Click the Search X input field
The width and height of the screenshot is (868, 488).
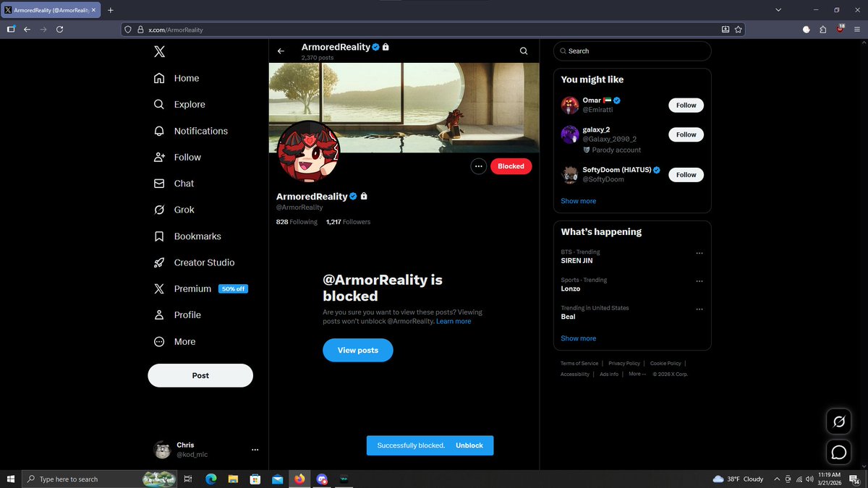coord(632,51)
